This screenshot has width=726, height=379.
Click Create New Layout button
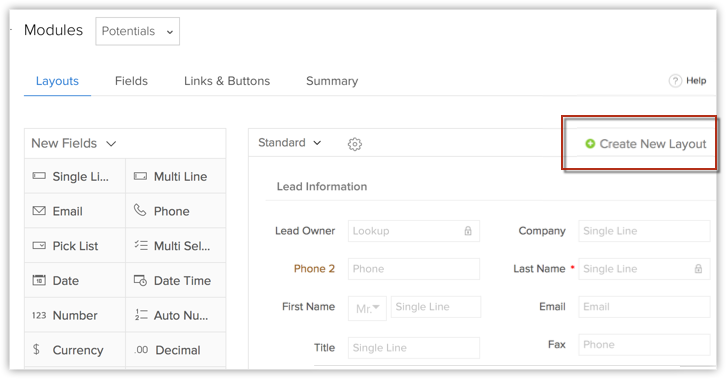point(646,144)
